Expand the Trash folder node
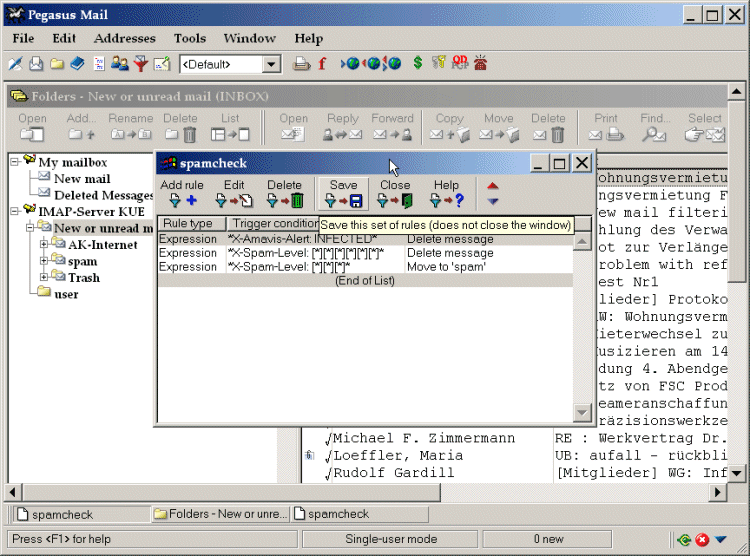 pos(44,277)
